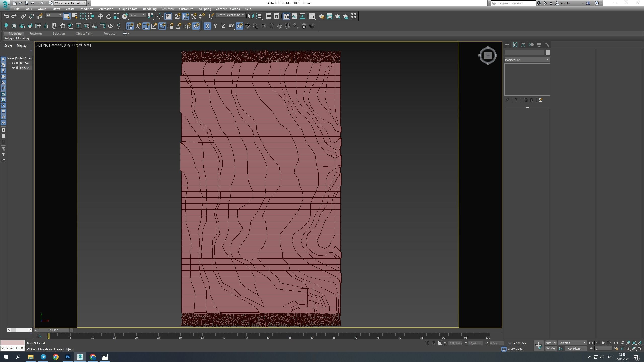The width and height of the screenshot is (644, 362).
Task: Open the Hierarchy command panel tab
Action: coord(523,45)
